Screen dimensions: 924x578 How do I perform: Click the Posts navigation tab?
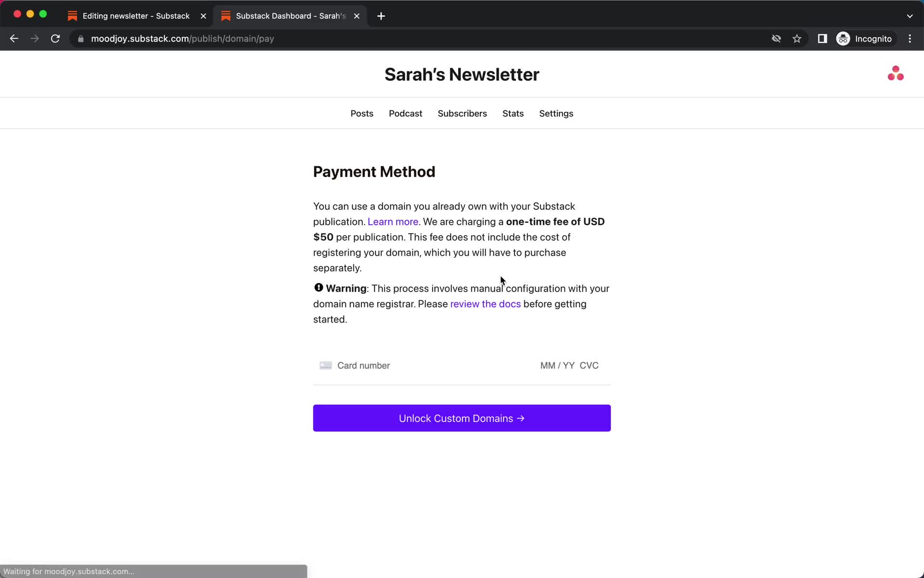point(362,113)
